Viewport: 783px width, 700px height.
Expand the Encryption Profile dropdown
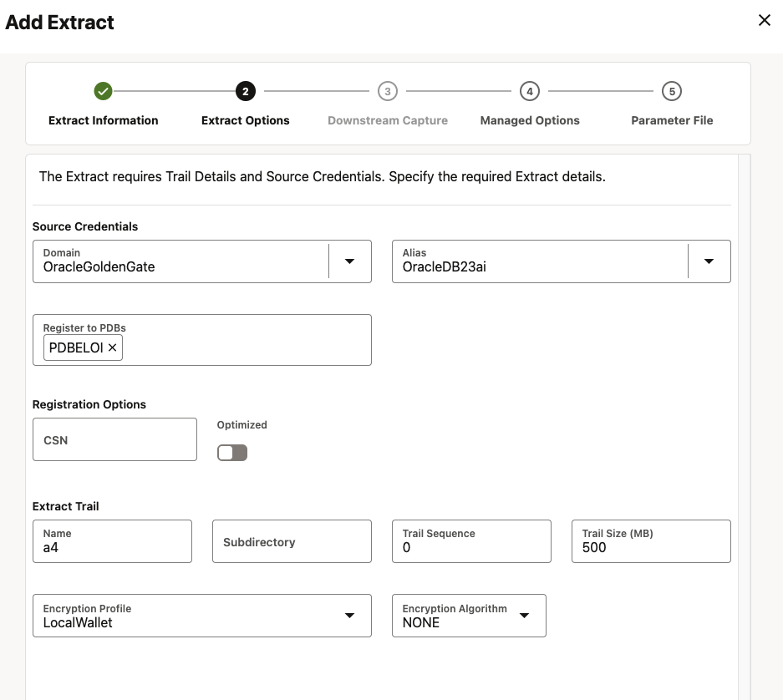pos(349,616)
